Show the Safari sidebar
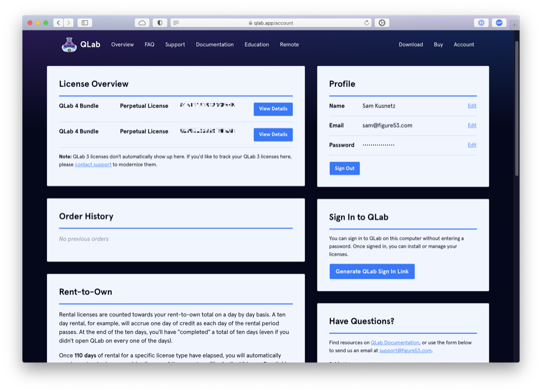 point(85,23)
